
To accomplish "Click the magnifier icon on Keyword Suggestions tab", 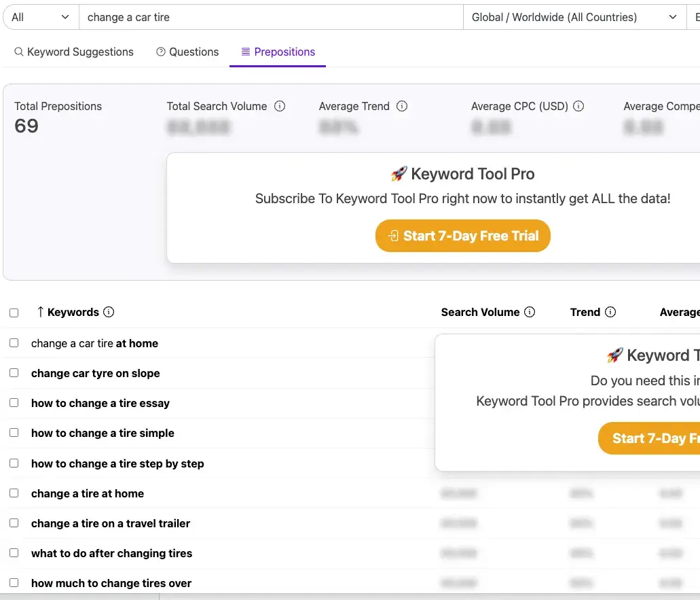I will (x=19, y=52).
